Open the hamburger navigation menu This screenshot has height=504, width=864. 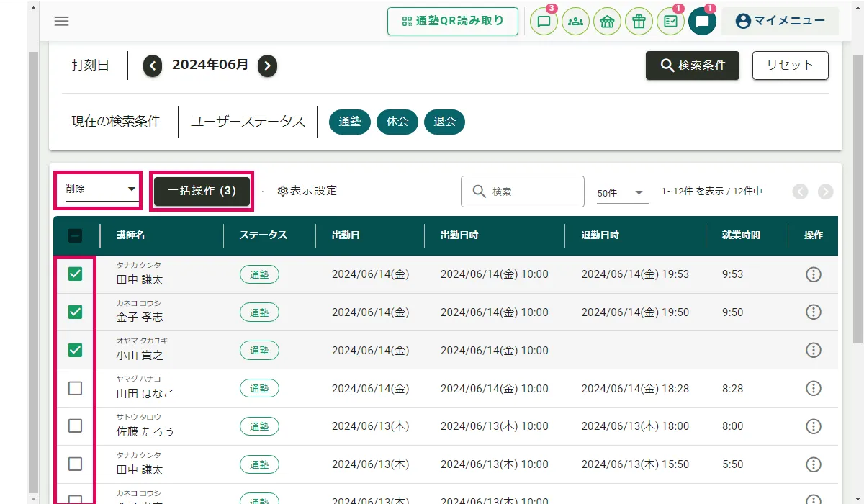click(62, 21)
